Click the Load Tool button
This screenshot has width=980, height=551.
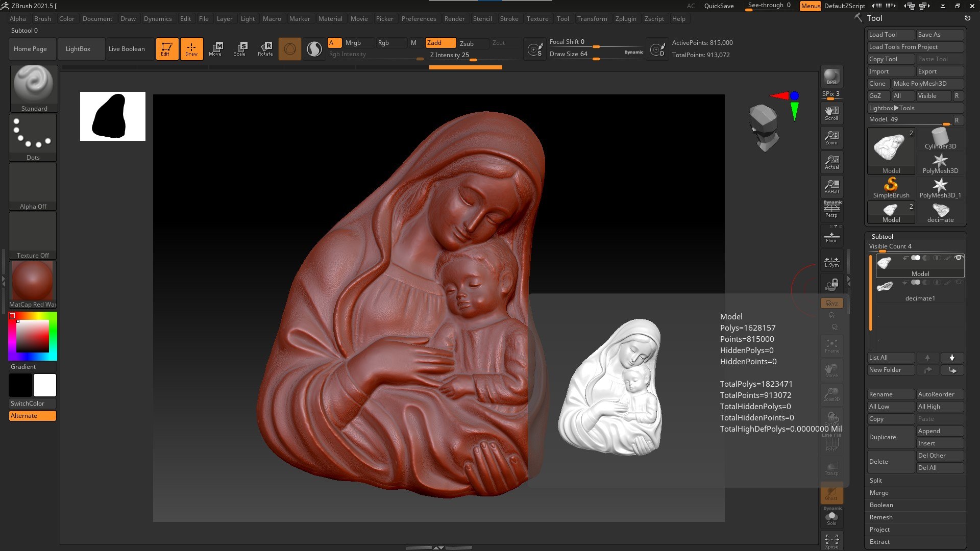coord(891,35)
